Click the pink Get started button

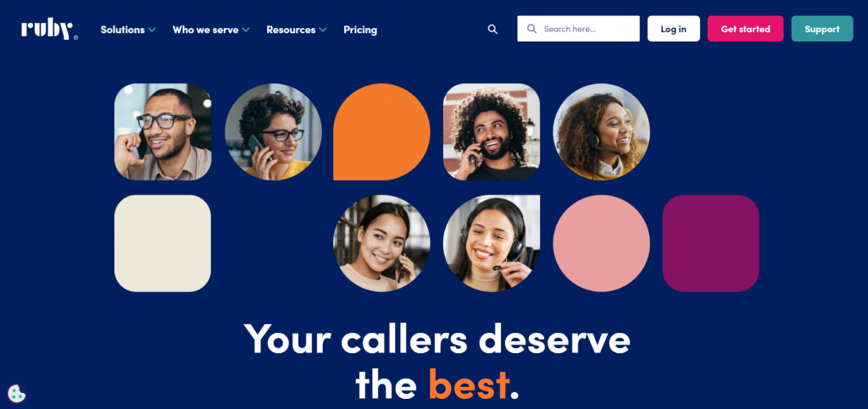click(x=745, y=29)
